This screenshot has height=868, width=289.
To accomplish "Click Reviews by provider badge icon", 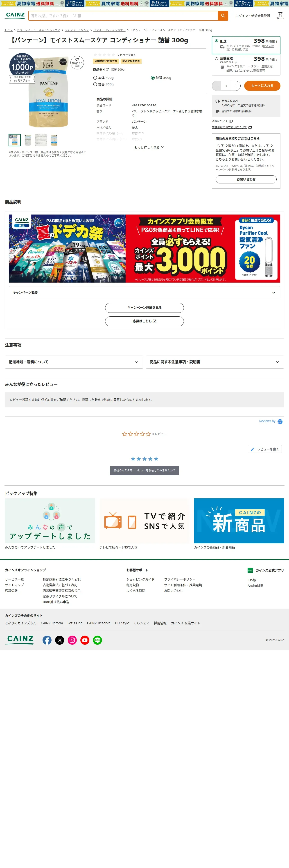I will pos(280,422).
